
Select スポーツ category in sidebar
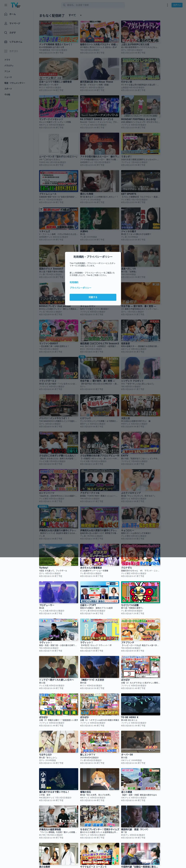[8, 89]
